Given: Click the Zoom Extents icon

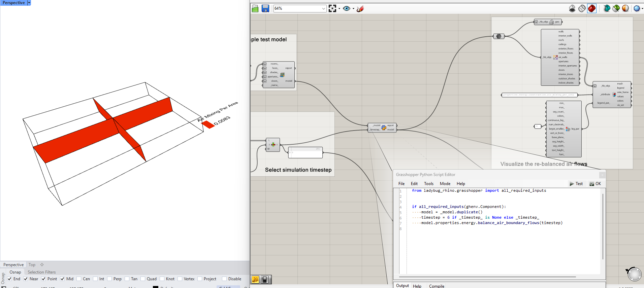Looking at the screenshot, I should [332, 8].
